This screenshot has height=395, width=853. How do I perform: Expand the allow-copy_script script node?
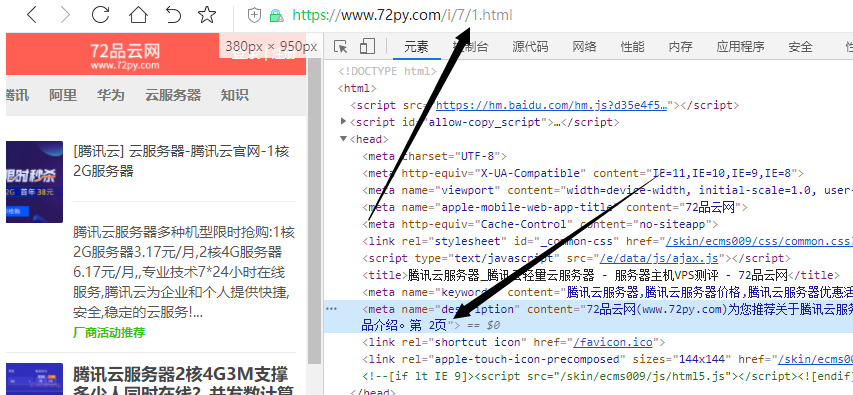coord(343,121)
